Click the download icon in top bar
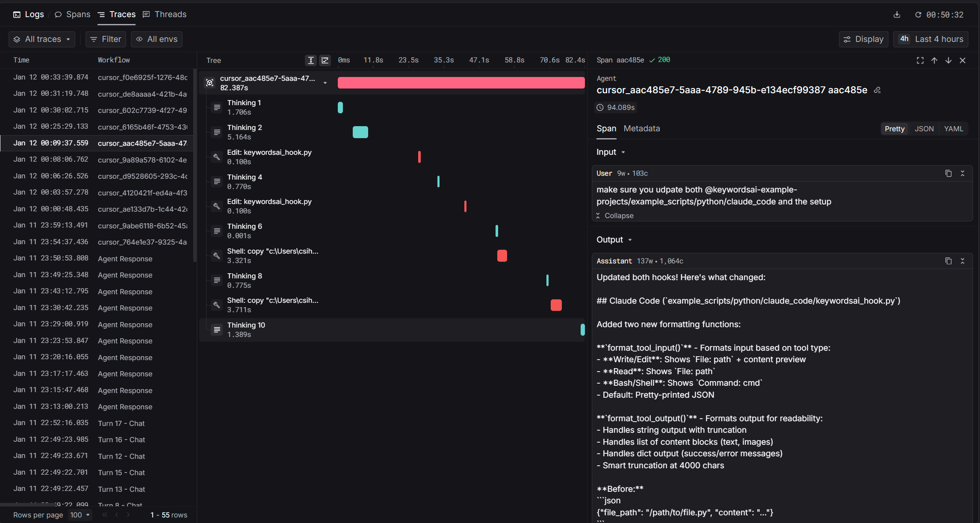Viewport: 980px width, 523px height. (x=897, y=15)
